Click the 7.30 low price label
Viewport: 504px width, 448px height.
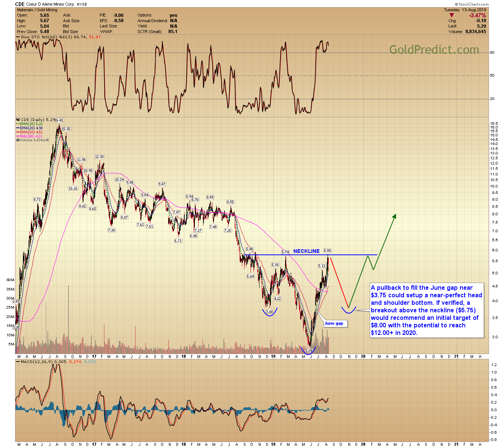point(112,230)
